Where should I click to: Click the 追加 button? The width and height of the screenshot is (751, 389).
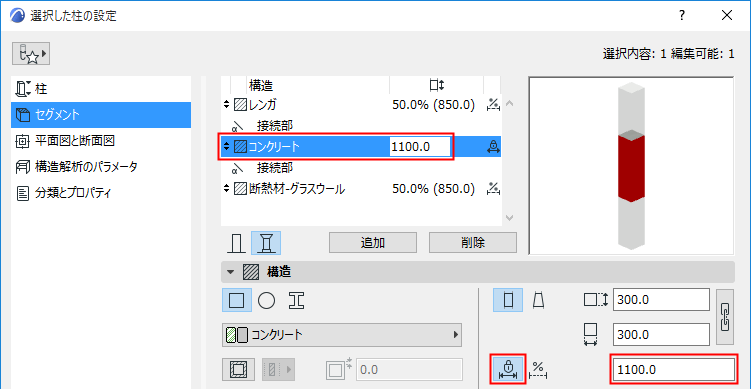tap(373, 243)
